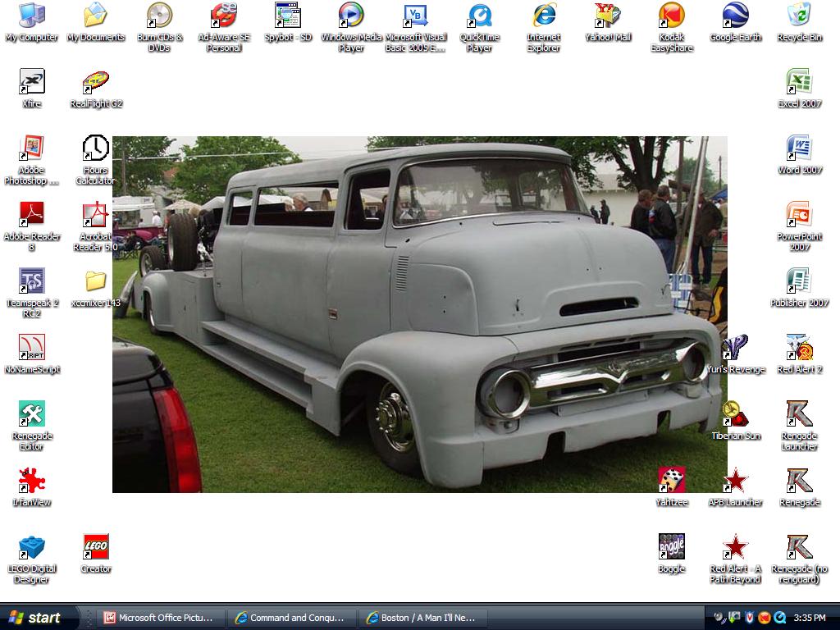Open the Boggle game icon
Image resolution: width=840 pixels, height=630 pixels.
click(671, 547)
